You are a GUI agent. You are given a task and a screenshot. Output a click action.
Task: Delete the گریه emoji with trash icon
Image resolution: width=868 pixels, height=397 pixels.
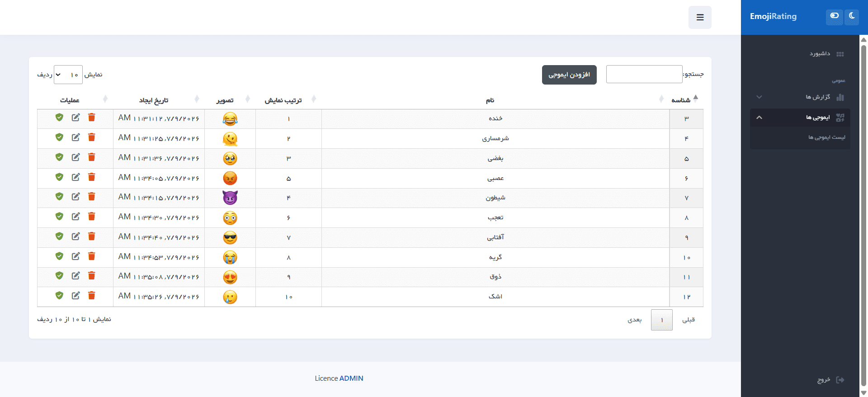tap(91, 256)
